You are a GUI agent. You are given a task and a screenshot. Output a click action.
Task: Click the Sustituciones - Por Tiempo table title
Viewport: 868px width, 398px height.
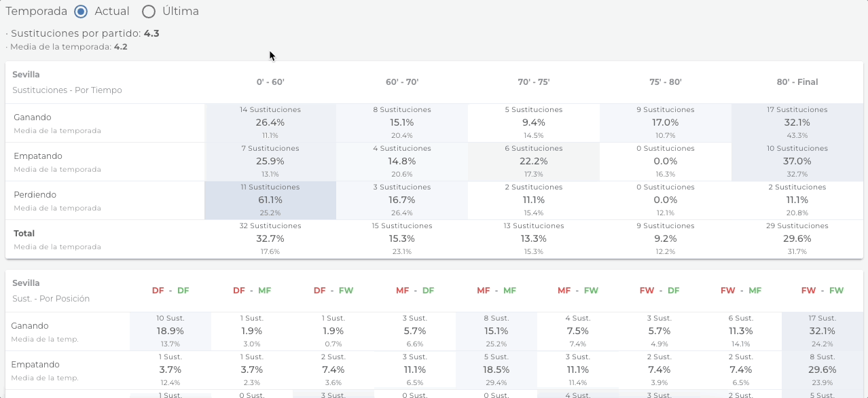click(x=67, y=90)
